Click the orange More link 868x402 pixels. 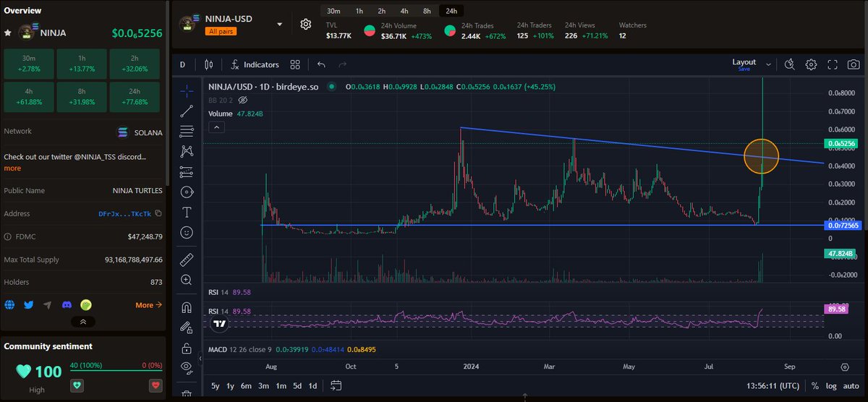point(148,305)
